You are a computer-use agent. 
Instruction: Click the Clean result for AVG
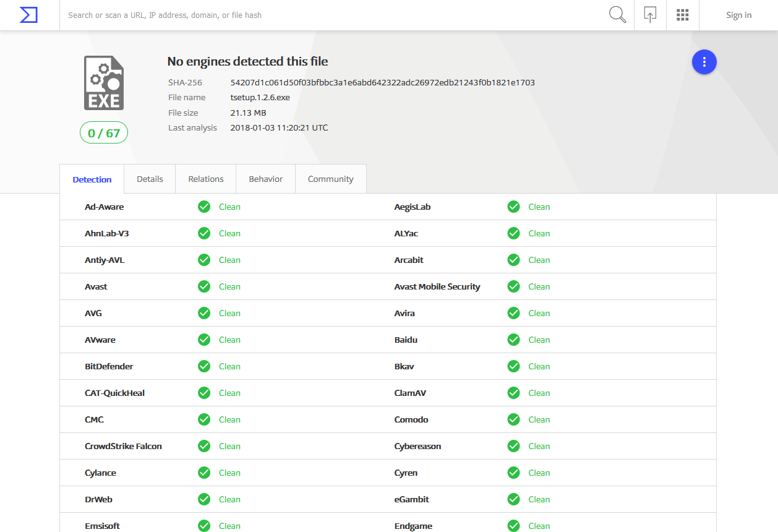(x=229, y=313)
